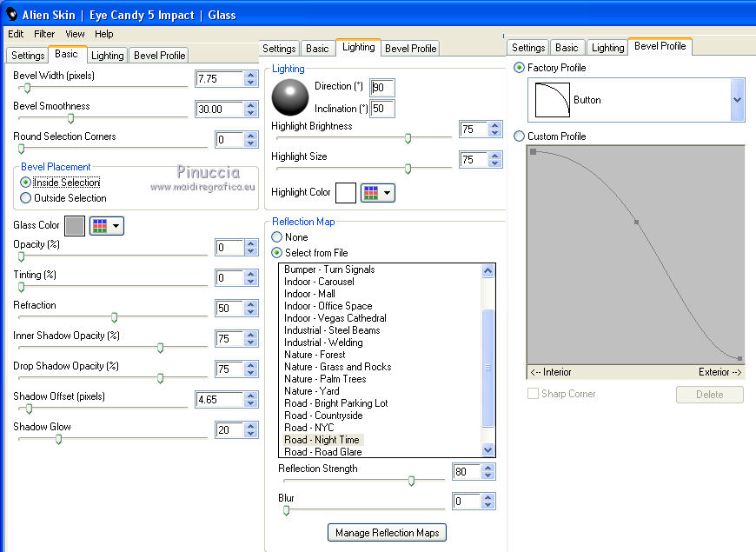Enable the Custom Profile option
The width and height of the screenshot is (756, 552).
pyautogui.click(x=520, y=136)
